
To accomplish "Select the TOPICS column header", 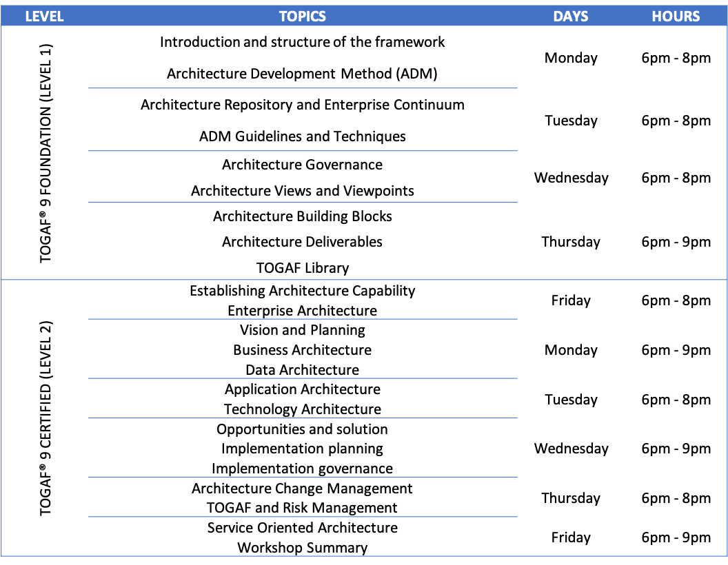I will [303, 17].
